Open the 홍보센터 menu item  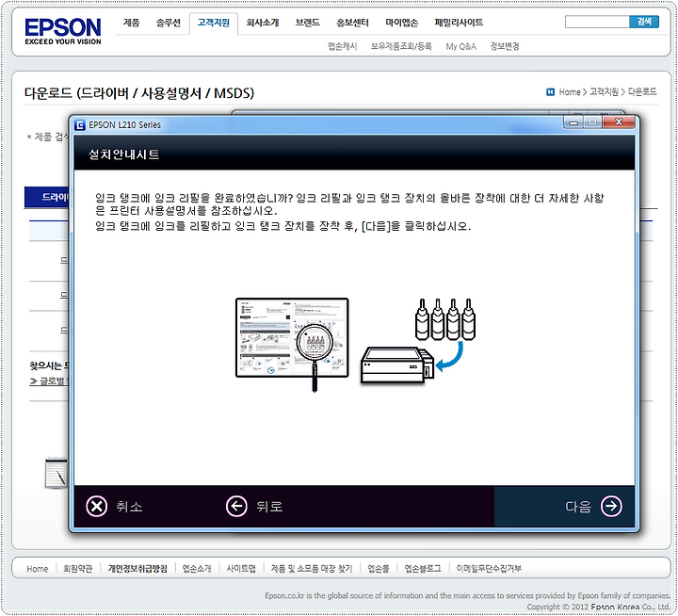click(x=352, y=23)
